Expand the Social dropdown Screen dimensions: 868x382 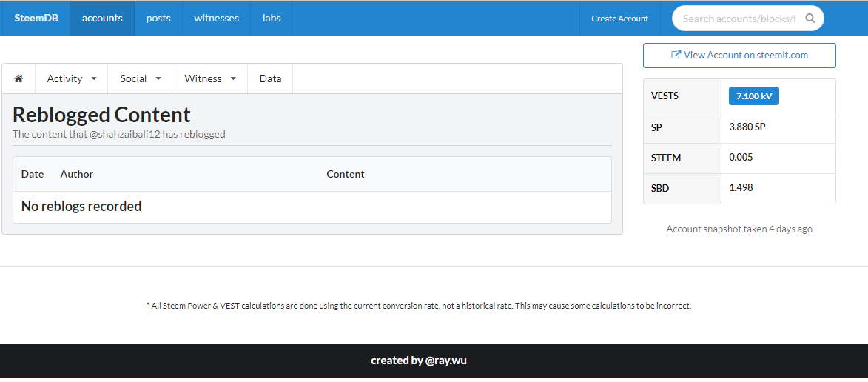[141, 78]
